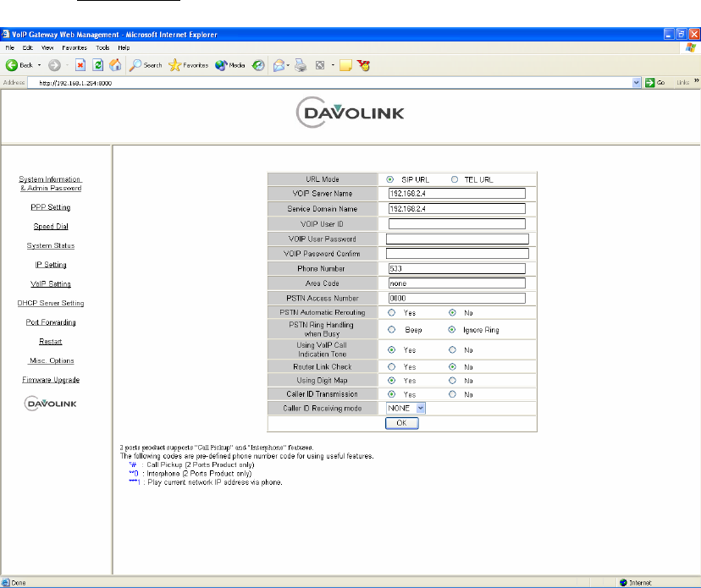Click the Davolink logo in sidebar
This screenshot has width=701, height=588.
coord(51,404)
